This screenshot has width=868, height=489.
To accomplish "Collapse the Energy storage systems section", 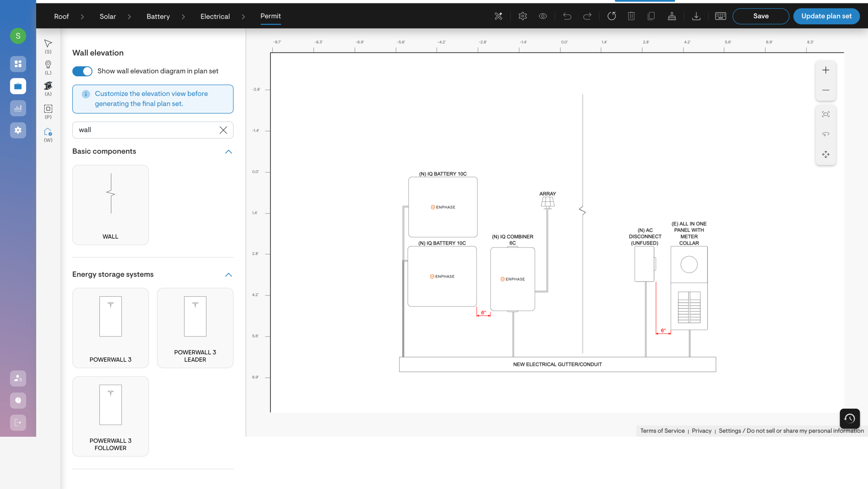I will pyautogui.click(x=229, y=275).
